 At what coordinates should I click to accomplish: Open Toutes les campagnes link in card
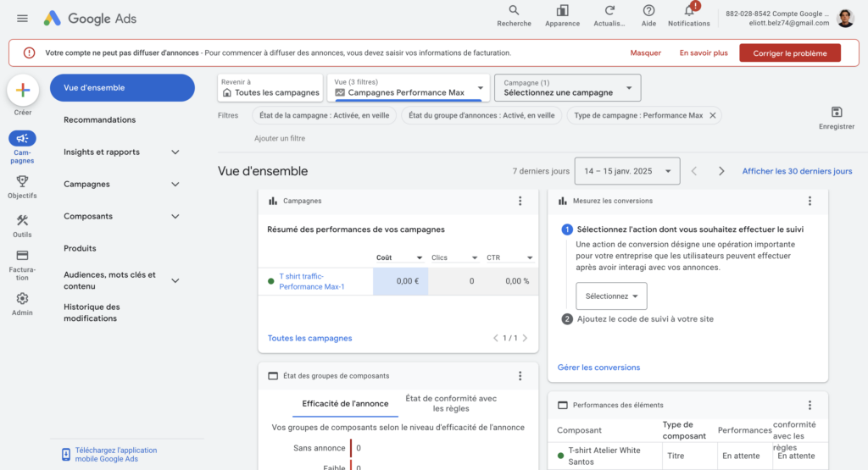pos(309,339)
